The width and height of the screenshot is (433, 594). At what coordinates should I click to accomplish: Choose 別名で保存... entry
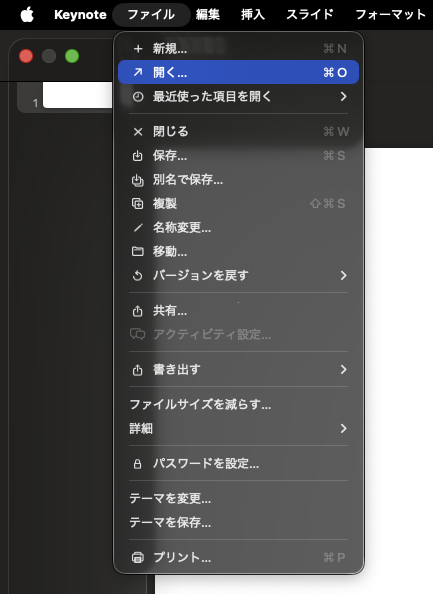pyautogui.click(x=238, y=180)
